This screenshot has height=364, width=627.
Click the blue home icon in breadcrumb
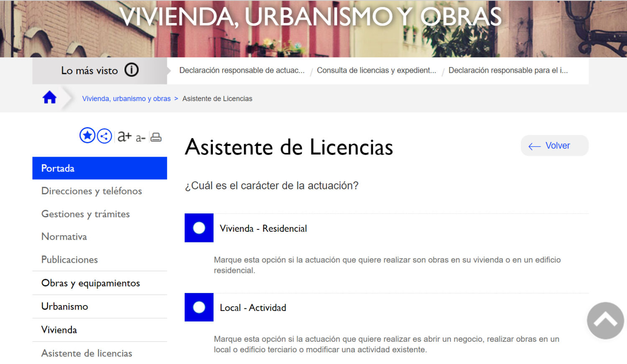pyautogui.click(x=49, y=98)
